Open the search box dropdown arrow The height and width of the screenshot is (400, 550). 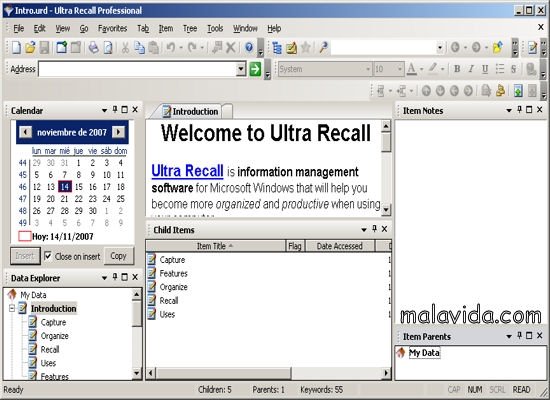point(440,47)
